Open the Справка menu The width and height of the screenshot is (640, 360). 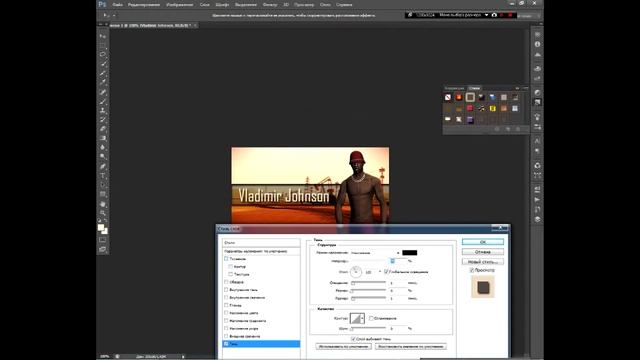(344, 4)
